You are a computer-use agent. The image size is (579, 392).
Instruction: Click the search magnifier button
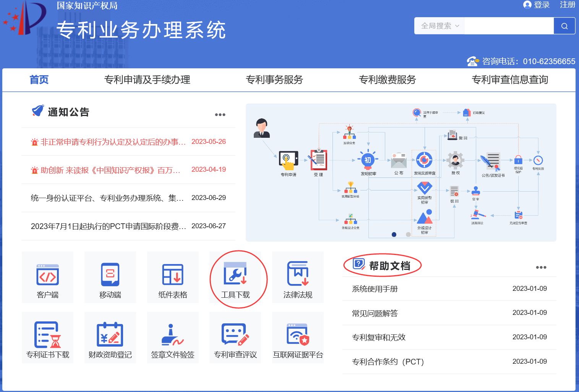(564, 26)
